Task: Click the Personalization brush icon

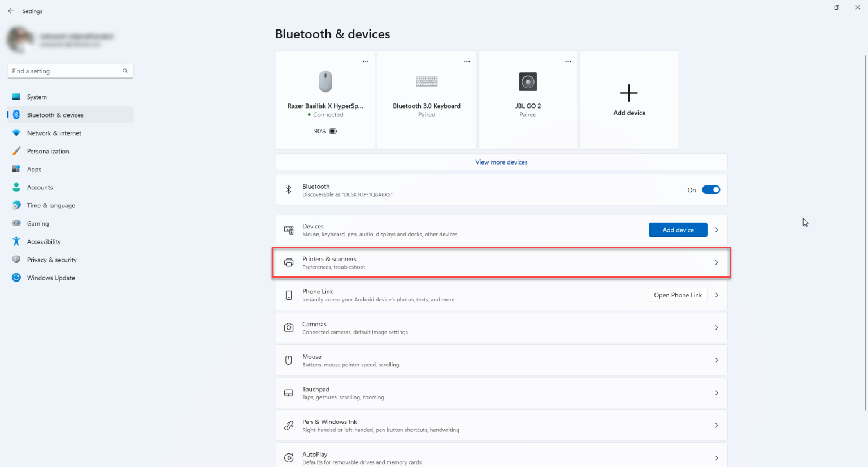Action: click(x=16, y=150)
